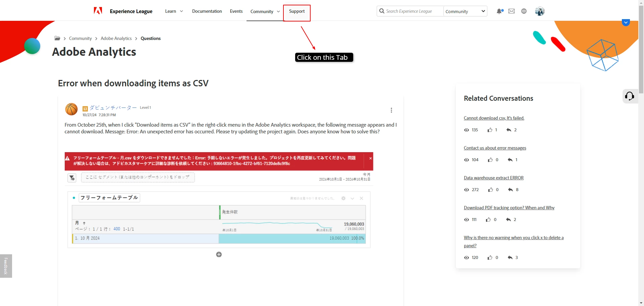The width and height of the screenshot is (644, 306).
Task: Open the user profile avatar
Action: click(x=540, y=11)
